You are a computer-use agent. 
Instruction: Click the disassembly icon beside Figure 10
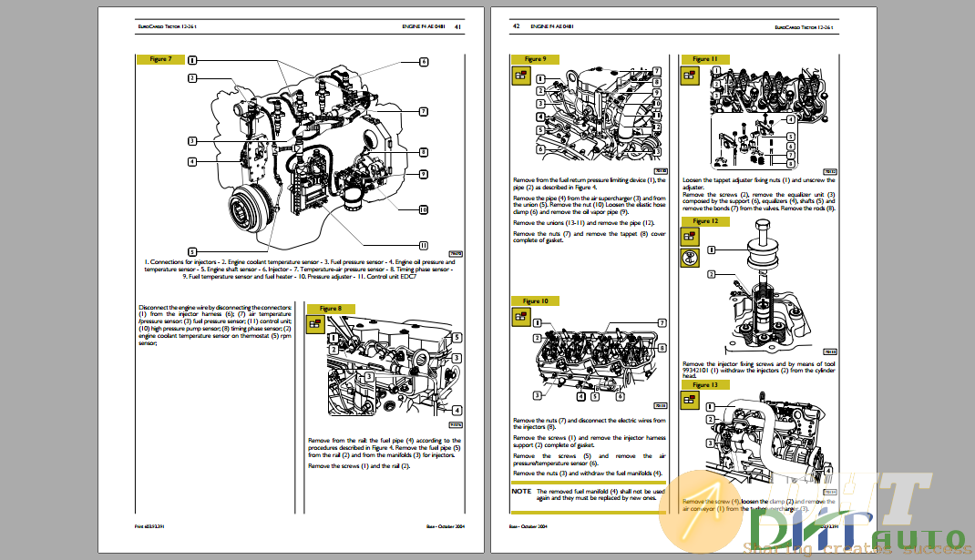[521, 316]
